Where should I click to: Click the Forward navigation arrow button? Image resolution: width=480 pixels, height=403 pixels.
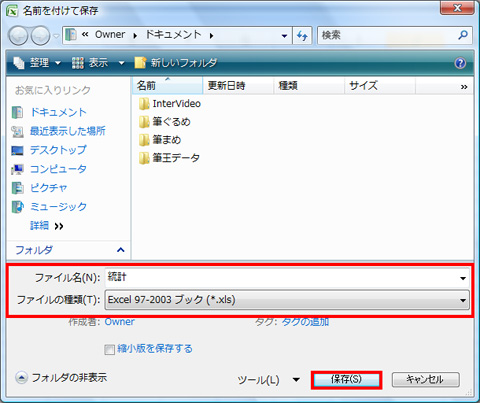pyautogui.click(x=40, y=35)
